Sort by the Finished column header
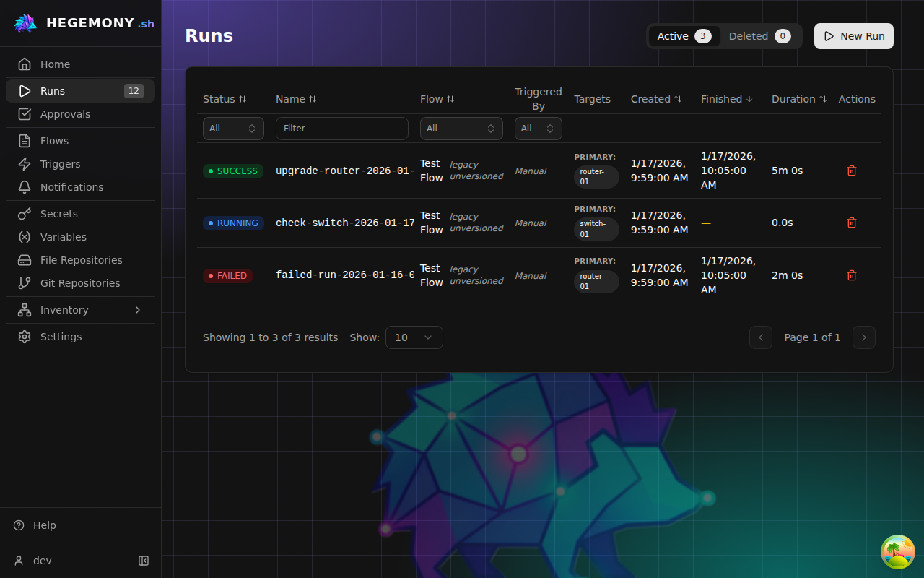 [727, 99]
